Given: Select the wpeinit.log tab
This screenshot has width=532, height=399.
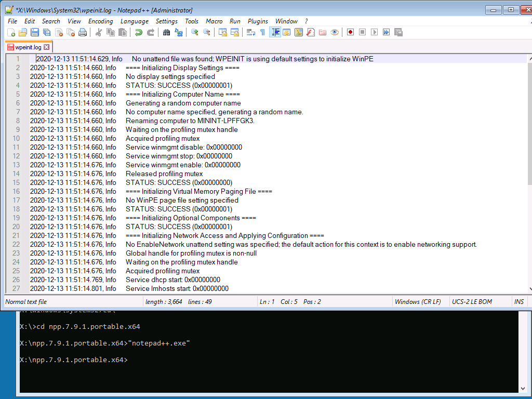Looking at the screenshot, I should (28, 47).
